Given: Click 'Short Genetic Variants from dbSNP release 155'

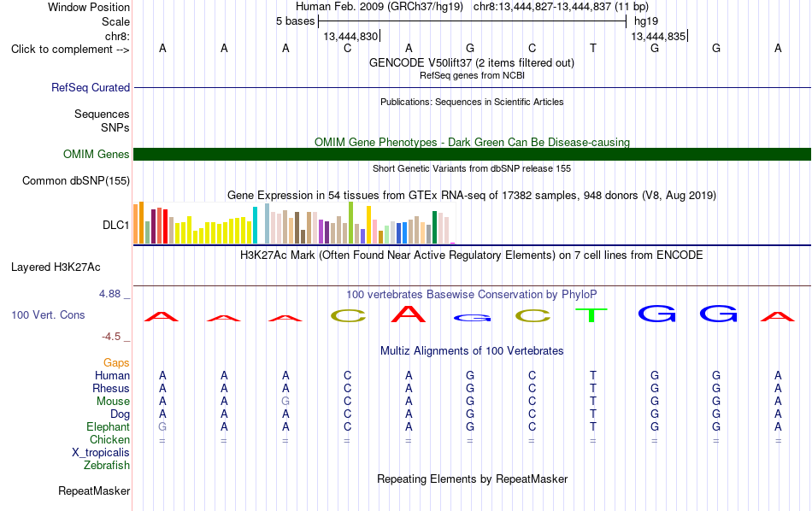Looking at the screenshot, I should tap(472, 169).
